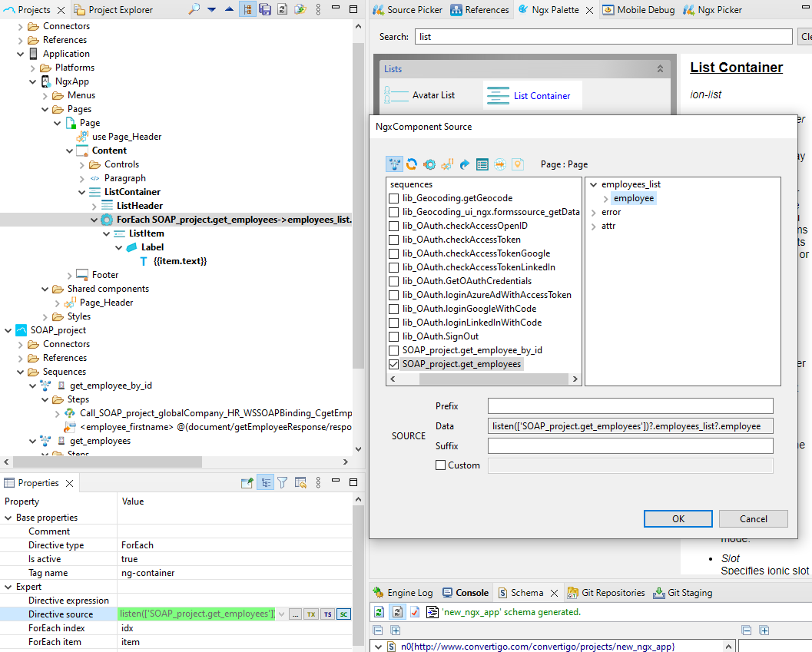Expand the Footer node in project tree
The height and width of the screenshot is (652, 812).
coord(70,275)
